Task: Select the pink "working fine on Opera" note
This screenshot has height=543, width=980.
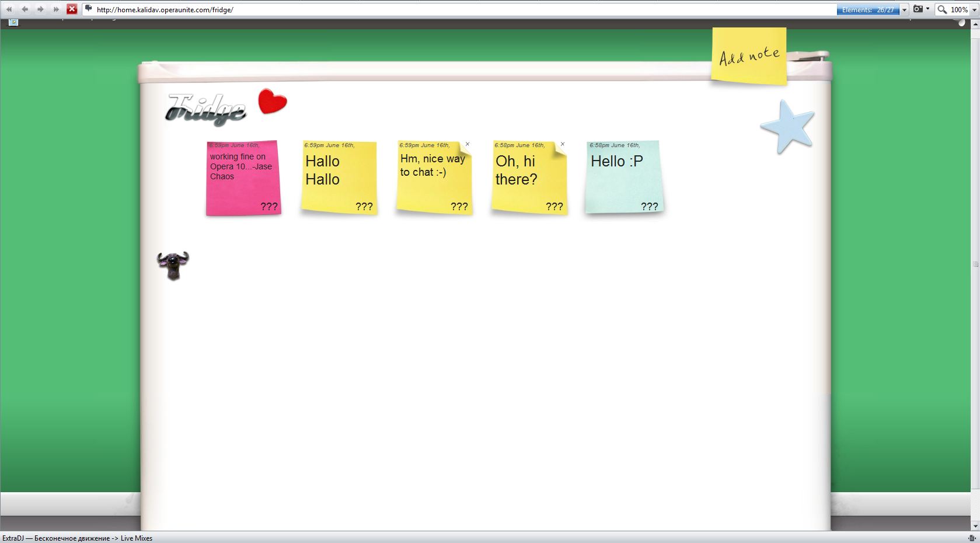Action: coord(243,179)
